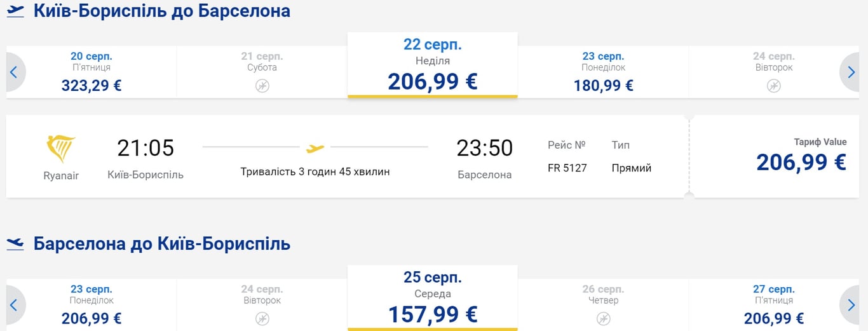This screenshot has height=331, width=868.
Task: Click the yellow plane icon on flight duration line
Action: click(x=315, y=149)
